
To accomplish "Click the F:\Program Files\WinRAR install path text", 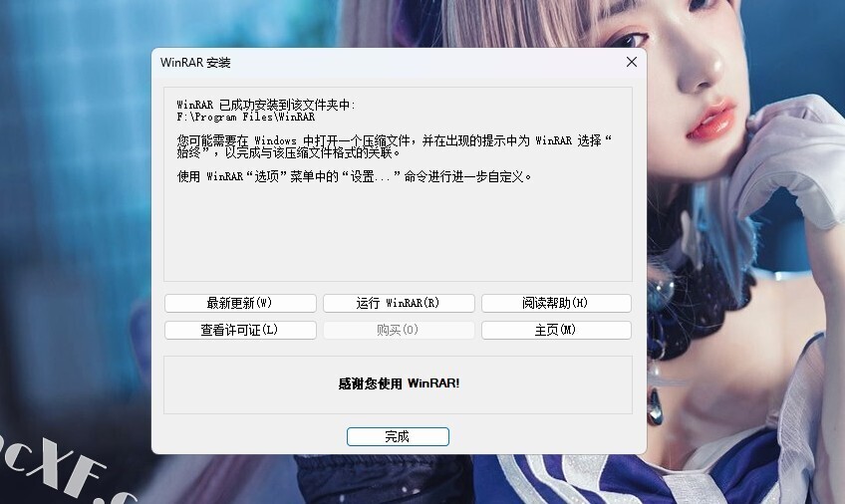I will pyautogui.click(x=246, y=117).
